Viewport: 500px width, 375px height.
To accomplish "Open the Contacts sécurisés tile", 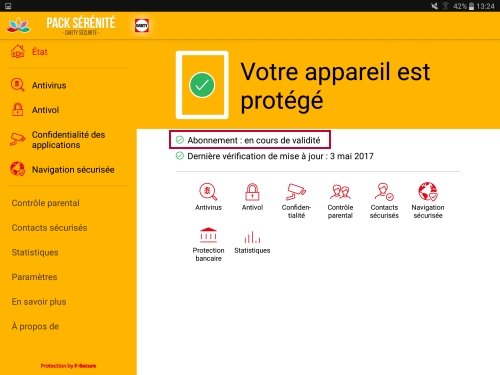I will tap(384, 201).
